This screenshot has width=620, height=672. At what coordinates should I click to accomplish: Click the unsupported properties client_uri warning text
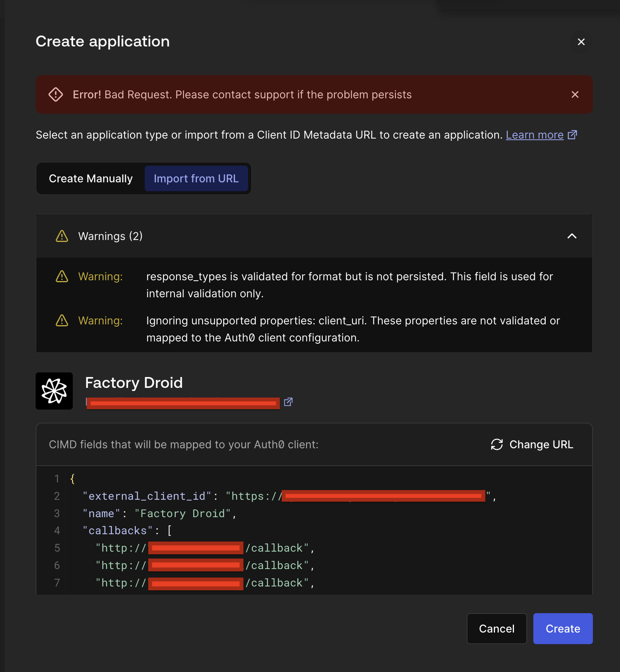pos(353,329)
